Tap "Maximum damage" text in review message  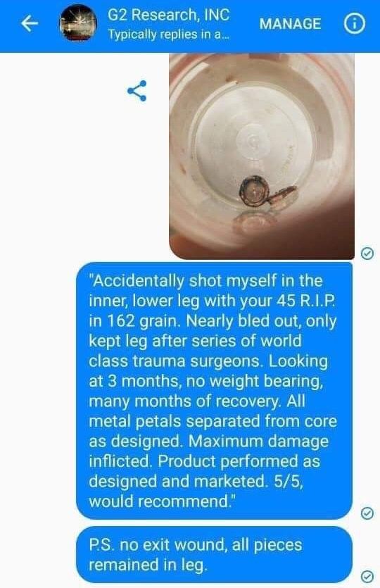click(258, 441)
